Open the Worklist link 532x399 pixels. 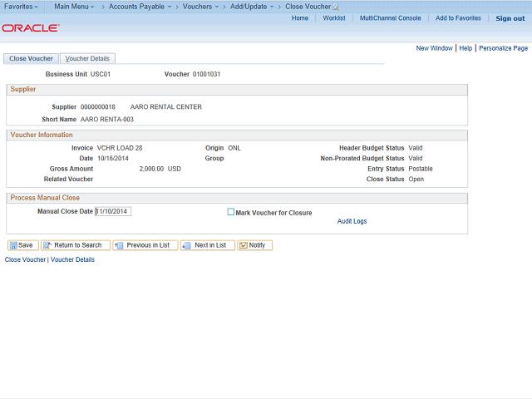pos(334,18)
